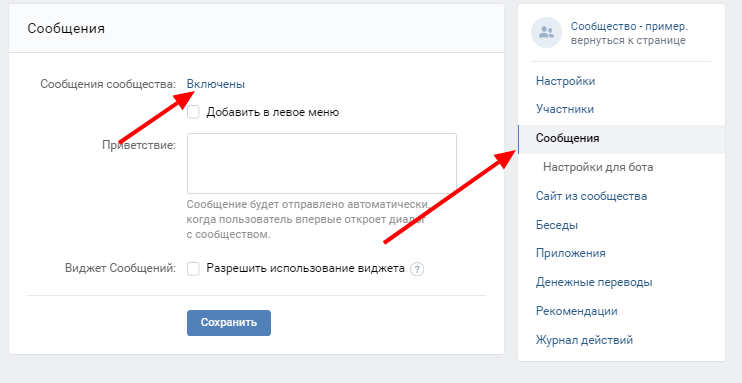
Task: Open Сайт из сообщества section
Action: (x=591, y=196)
